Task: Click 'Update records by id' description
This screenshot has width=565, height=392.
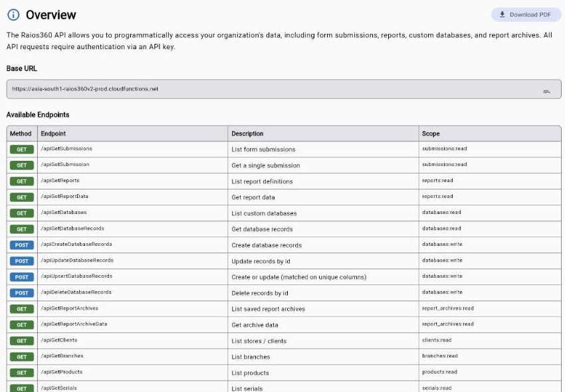Action: [x=261, y=261]
